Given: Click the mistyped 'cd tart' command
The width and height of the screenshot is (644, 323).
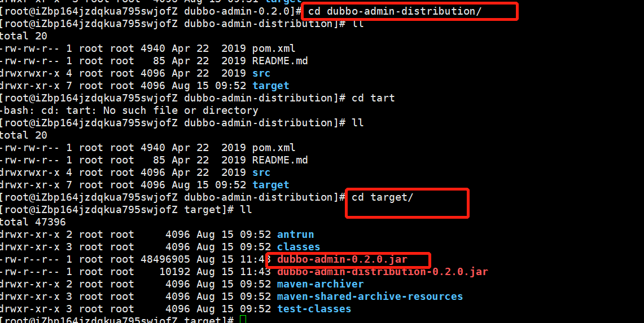Looking at the screenshot, I should coord(373,98).
